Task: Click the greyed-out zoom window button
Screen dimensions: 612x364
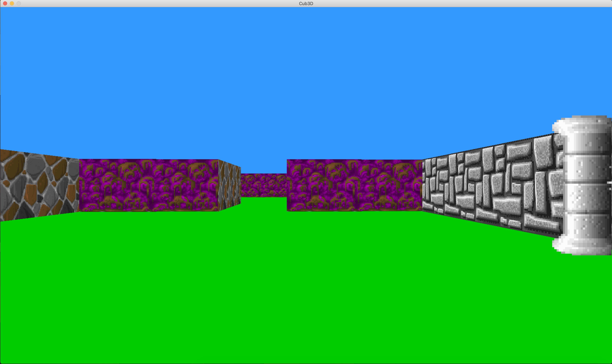Action: [x=19, y=3]
